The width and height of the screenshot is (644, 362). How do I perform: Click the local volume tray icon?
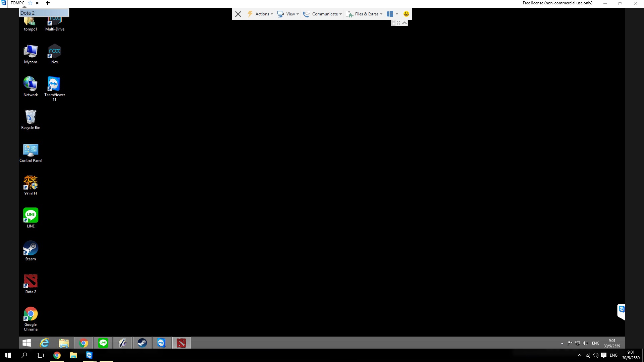coord(596,355)
